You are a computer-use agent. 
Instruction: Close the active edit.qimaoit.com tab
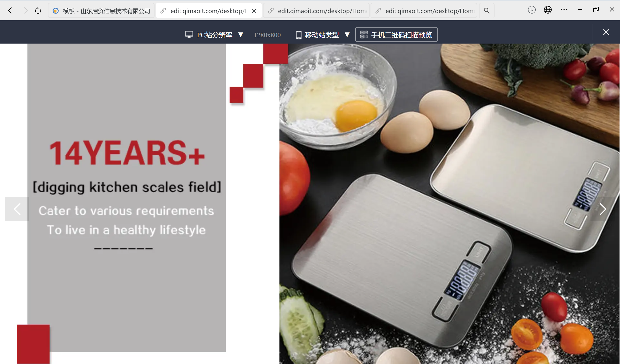click(x=254, y=11)
